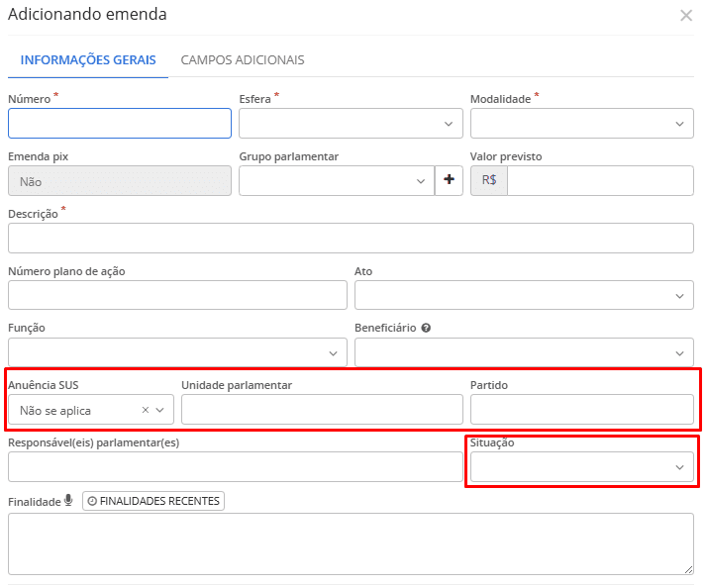Select the Informações Gerais tab
Image resolution: width=707 pixels, height=588 pixels.
pos(88,59)
